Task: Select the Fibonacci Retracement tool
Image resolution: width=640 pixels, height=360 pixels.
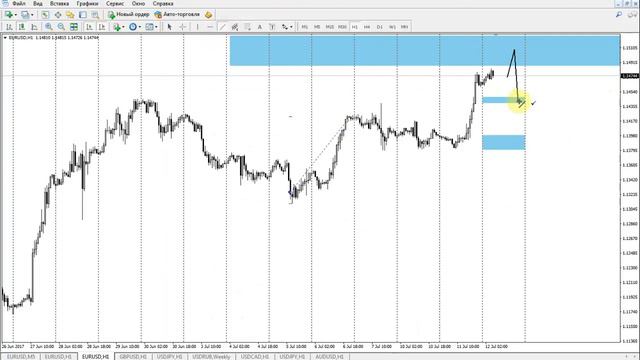Action: click(247, 27)
